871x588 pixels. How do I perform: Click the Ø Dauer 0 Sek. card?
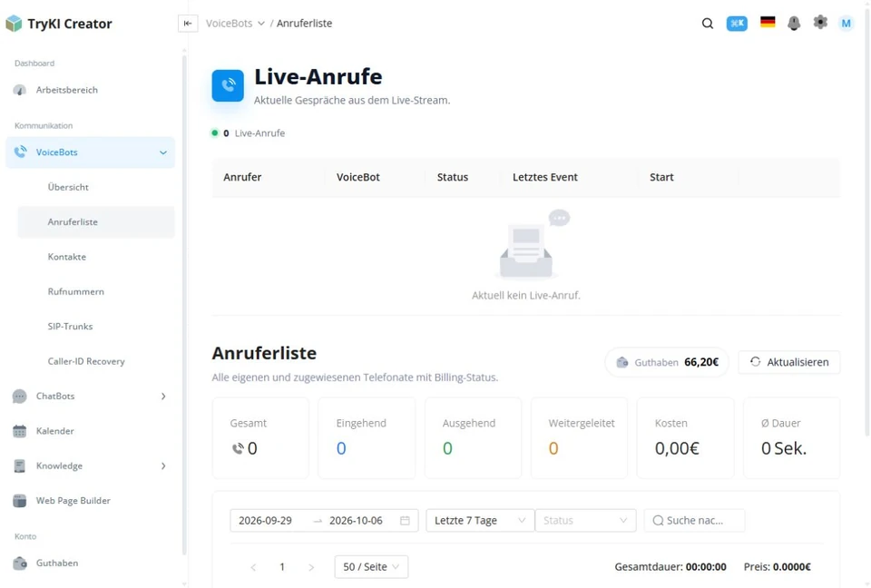pyautogui.click(x=791, y=438)
